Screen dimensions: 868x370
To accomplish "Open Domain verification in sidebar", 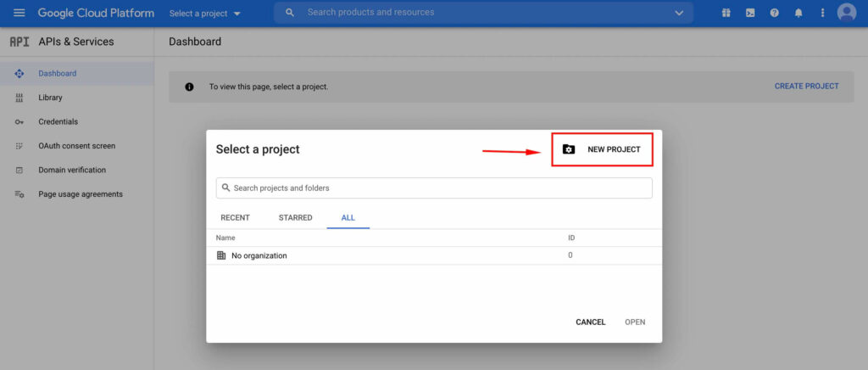I will (72, 170).
